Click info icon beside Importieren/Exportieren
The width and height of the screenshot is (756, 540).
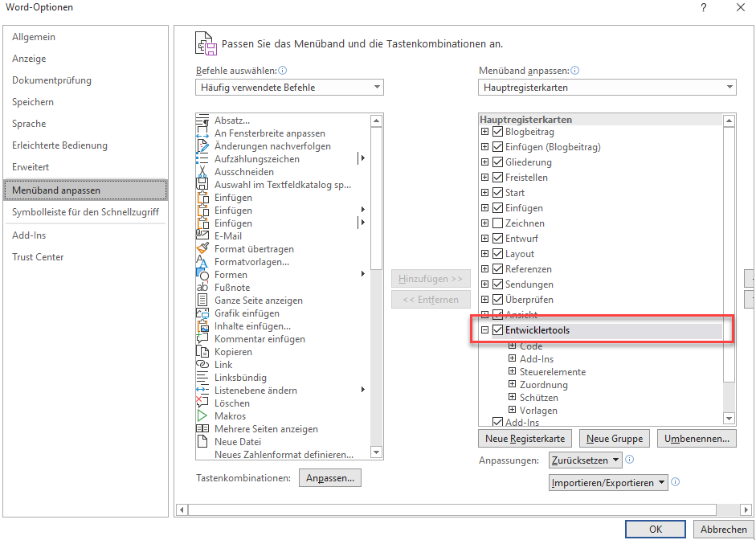point(676,481)
